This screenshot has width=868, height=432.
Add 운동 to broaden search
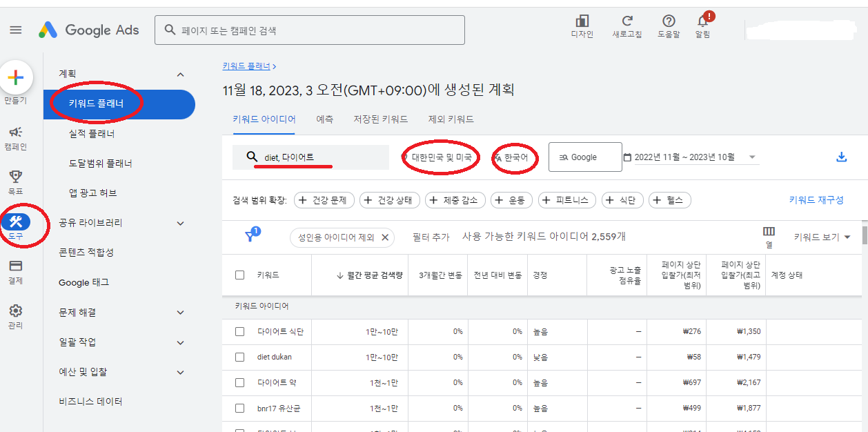(x=511, y=200)
